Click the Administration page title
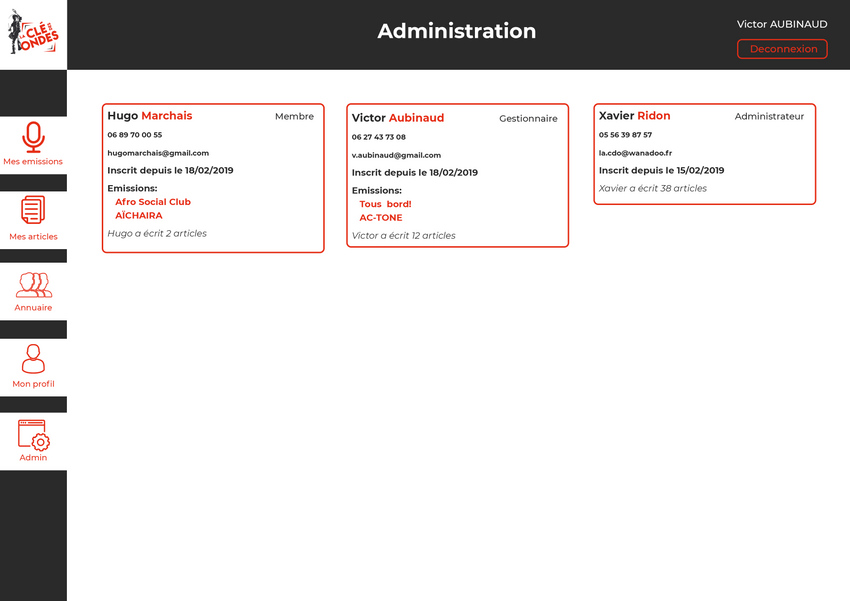 click(456, 32)
